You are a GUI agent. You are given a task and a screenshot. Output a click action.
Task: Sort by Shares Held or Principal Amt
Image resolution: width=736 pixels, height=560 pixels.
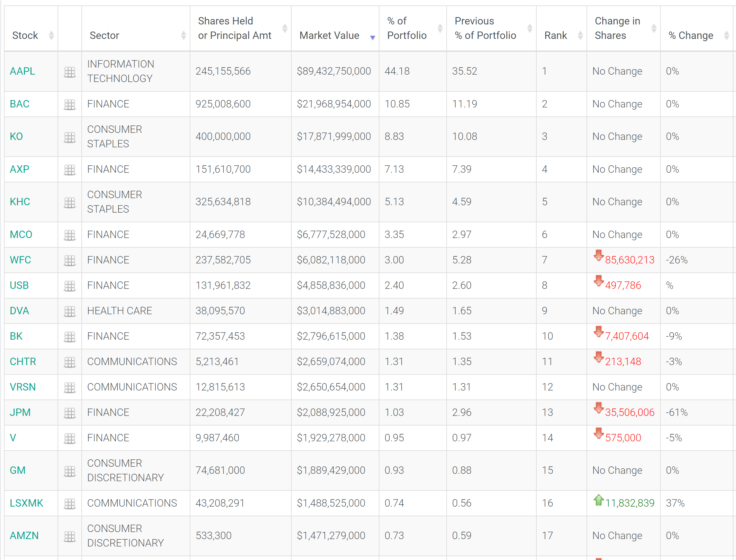click(x=241, y=29)
